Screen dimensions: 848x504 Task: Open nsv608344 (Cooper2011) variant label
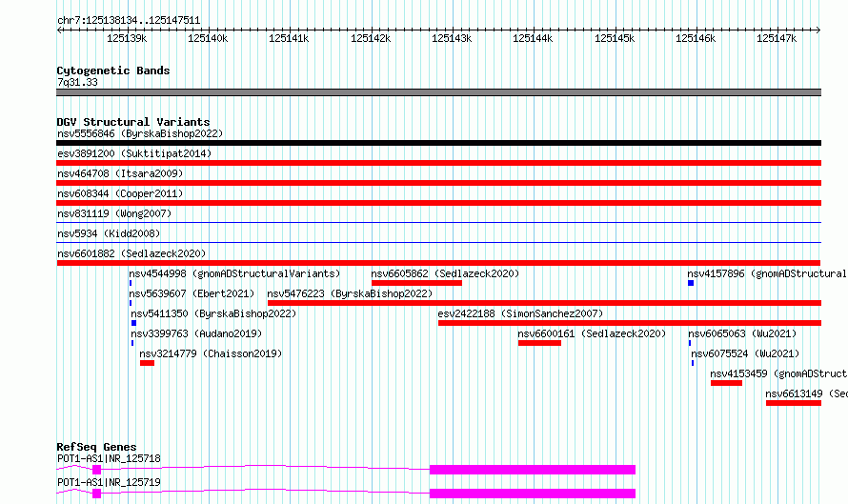[x=120, y=193]
